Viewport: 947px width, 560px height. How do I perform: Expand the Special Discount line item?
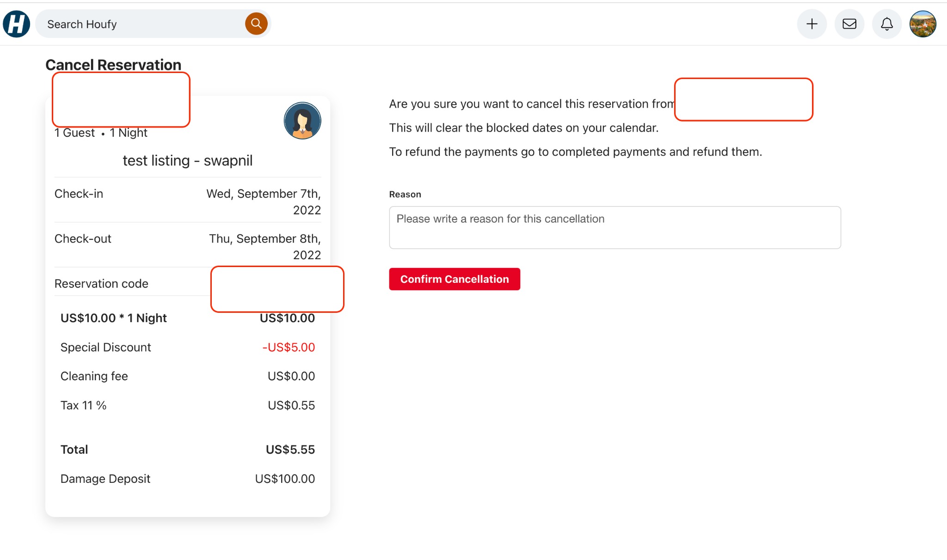(105, 346)
